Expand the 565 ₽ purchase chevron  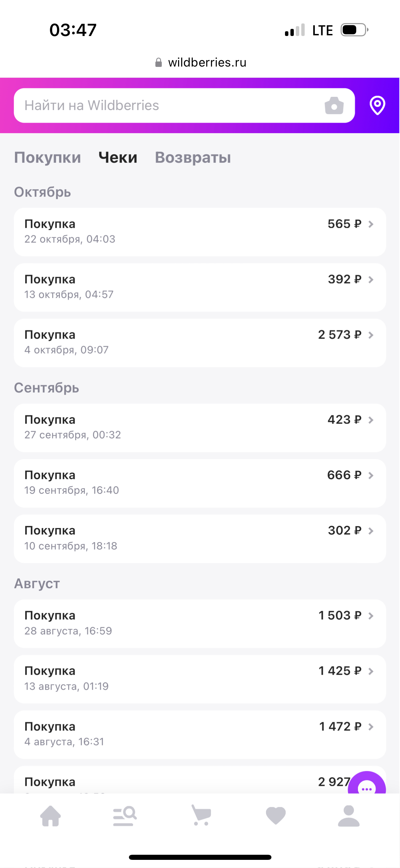tap(371, 224)
